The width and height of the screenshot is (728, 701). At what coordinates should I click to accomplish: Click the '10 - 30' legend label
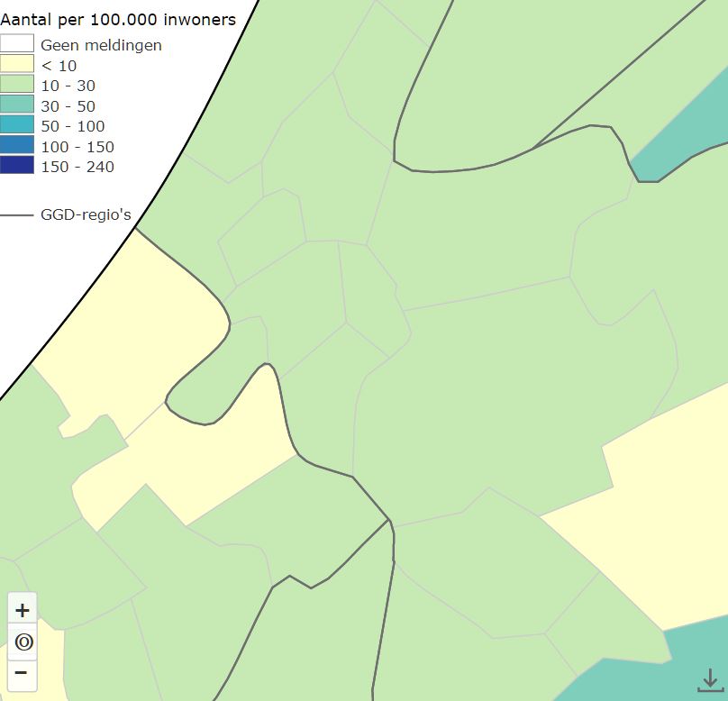pos(68,86)
